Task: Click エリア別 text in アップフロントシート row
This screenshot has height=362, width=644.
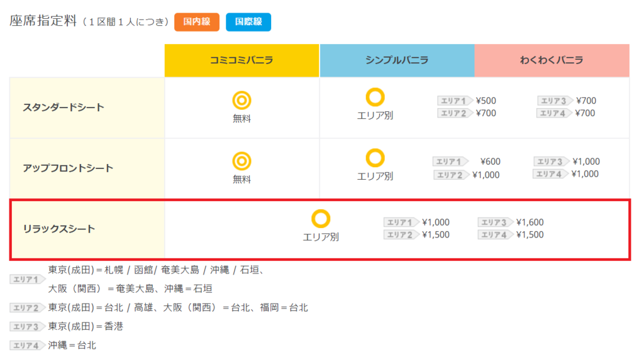Action: 375,177
